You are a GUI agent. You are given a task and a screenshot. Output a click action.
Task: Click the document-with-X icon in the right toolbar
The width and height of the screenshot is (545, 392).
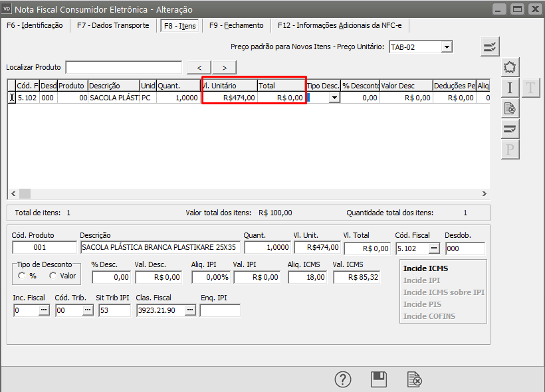(510, 108)
